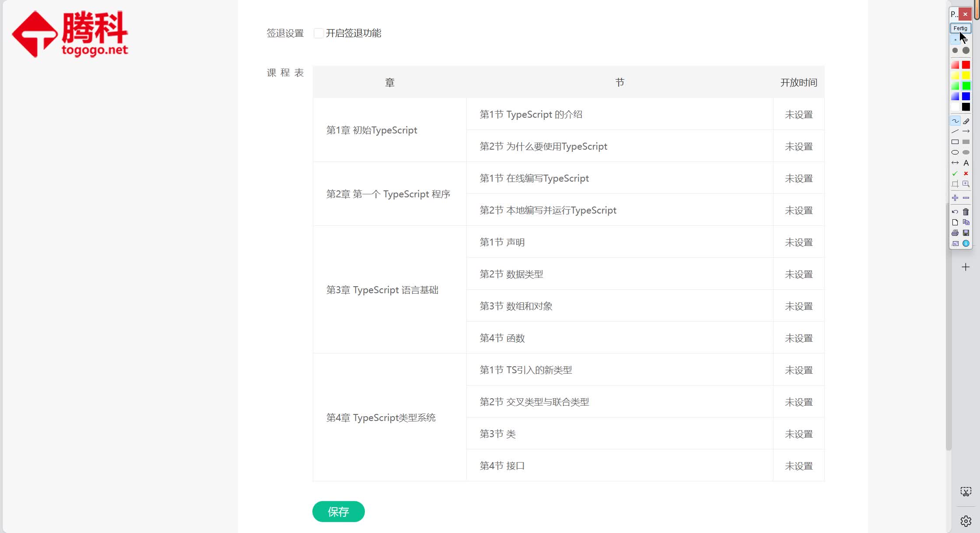Pick the translucent blue color swatch
The image size is (980, 533).
955,96
